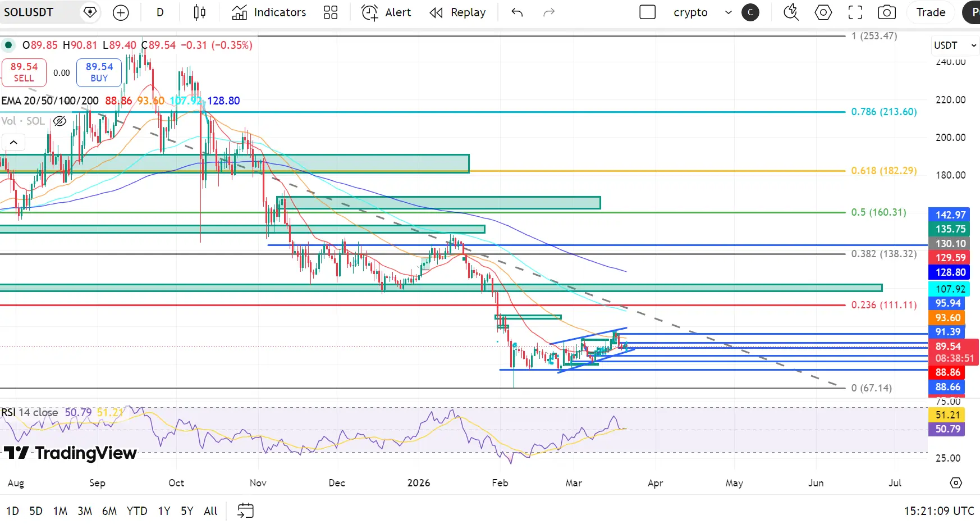Click the 2026 label on time axis
Screen dimensions: 980x524
coord(419,482)
